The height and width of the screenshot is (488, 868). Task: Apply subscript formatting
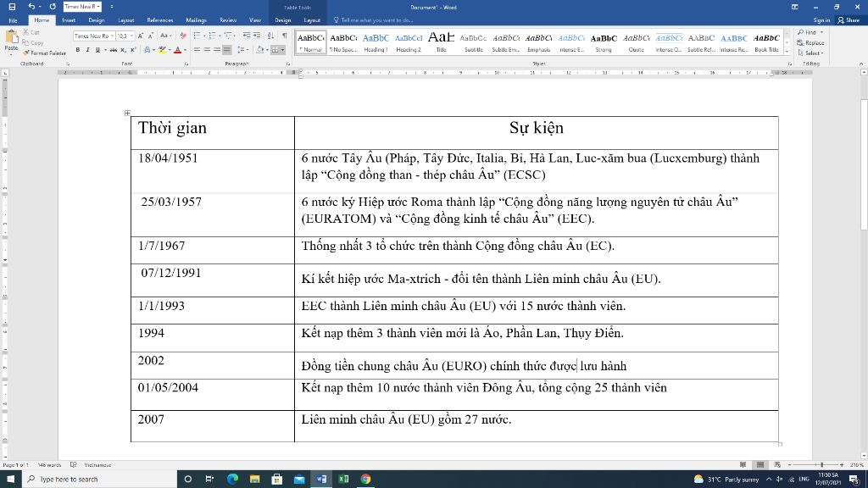[123, 50]
